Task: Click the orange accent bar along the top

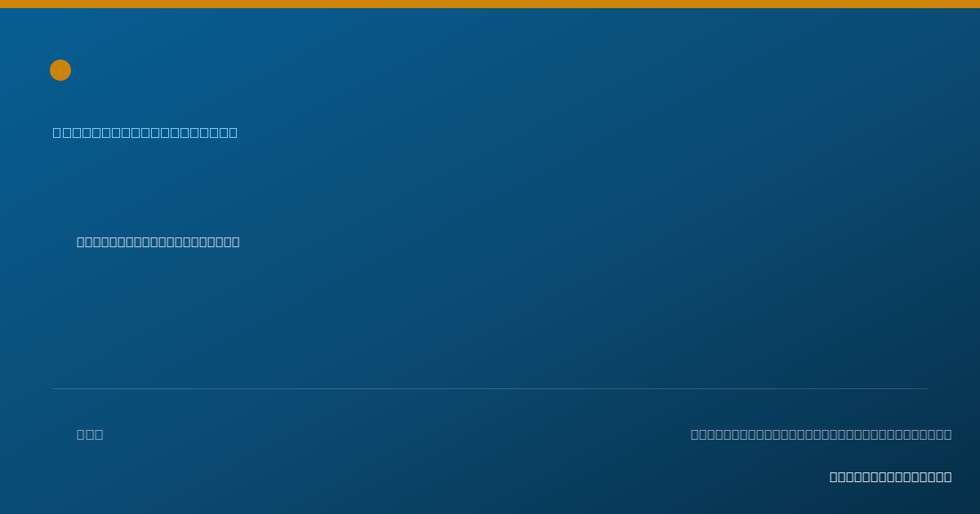Action: pyautogui.click(x=490, y=4)
